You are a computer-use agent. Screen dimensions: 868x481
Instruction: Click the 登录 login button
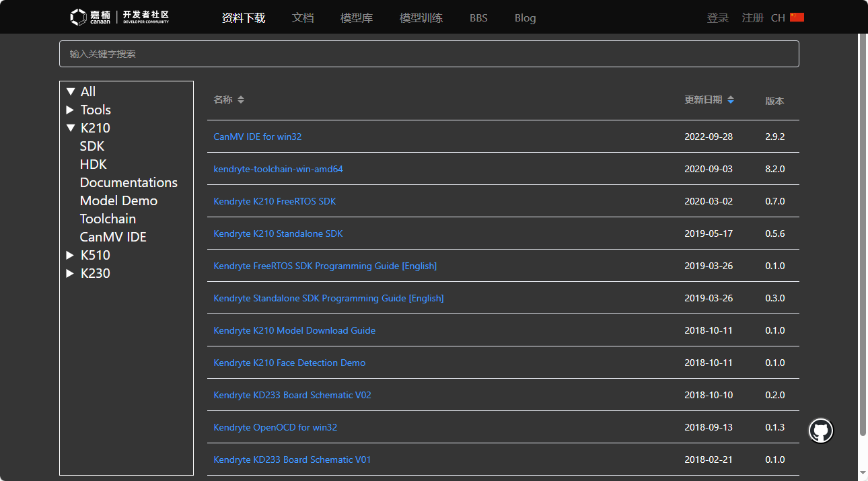pos(718,17)
